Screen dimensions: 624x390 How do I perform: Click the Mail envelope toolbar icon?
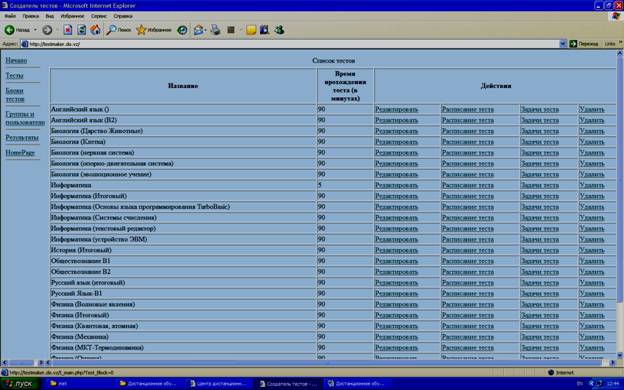pos(198,30)
